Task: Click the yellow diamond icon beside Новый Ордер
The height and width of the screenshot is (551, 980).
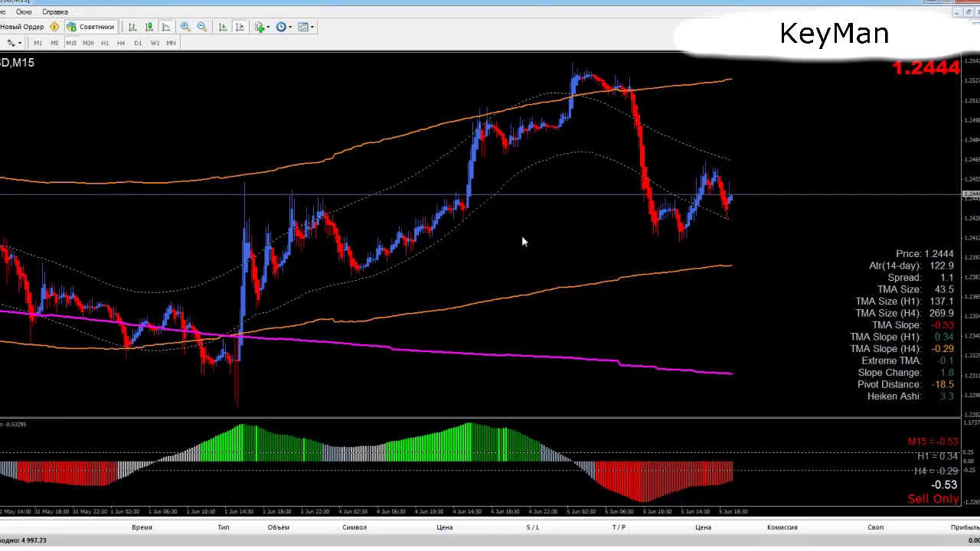Action: pos(54,27)
